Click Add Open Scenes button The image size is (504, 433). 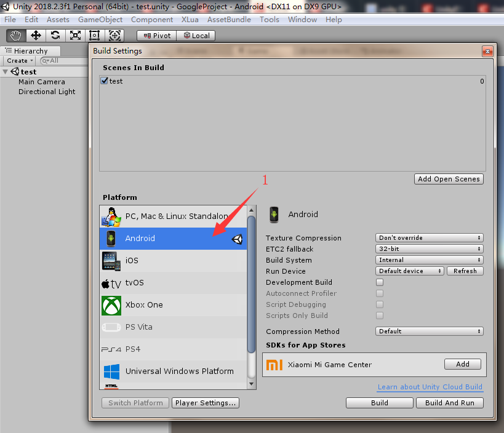click(x=449, y=179)
